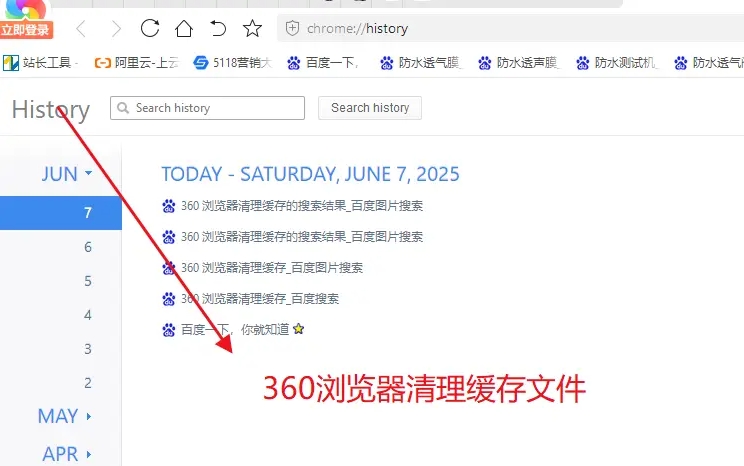The width and height of the screenshot is (744, 466).
Task: Select day 4 in the date sidebar
Action: pos(88,315)
